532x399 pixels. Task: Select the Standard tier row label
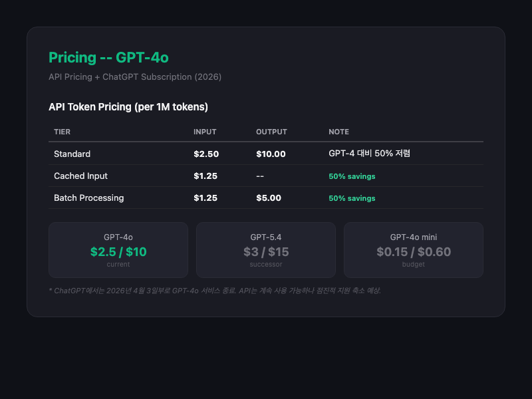click(72, 154)
